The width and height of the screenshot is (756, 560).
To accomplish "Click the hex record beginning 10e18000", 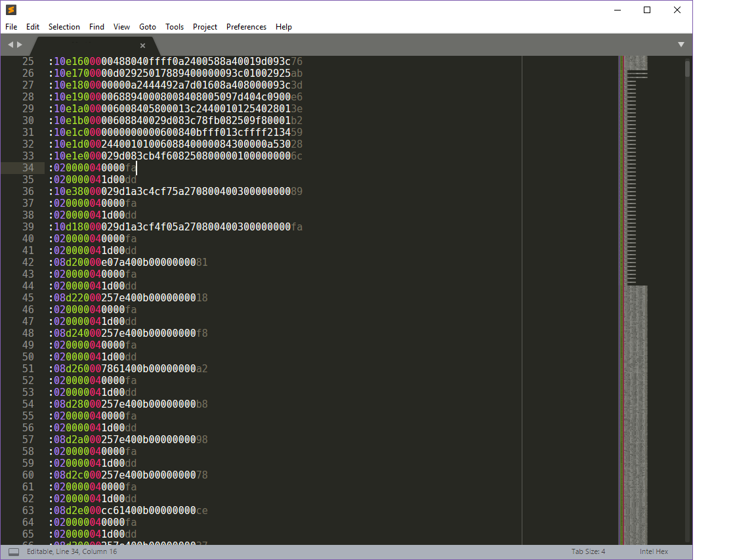I will click(175, 85).
